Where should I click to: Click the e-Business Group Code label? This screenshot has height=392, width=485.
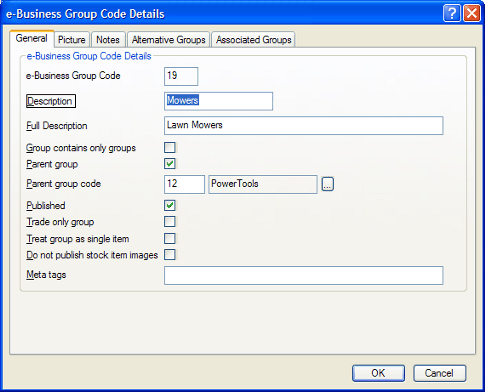73,76
